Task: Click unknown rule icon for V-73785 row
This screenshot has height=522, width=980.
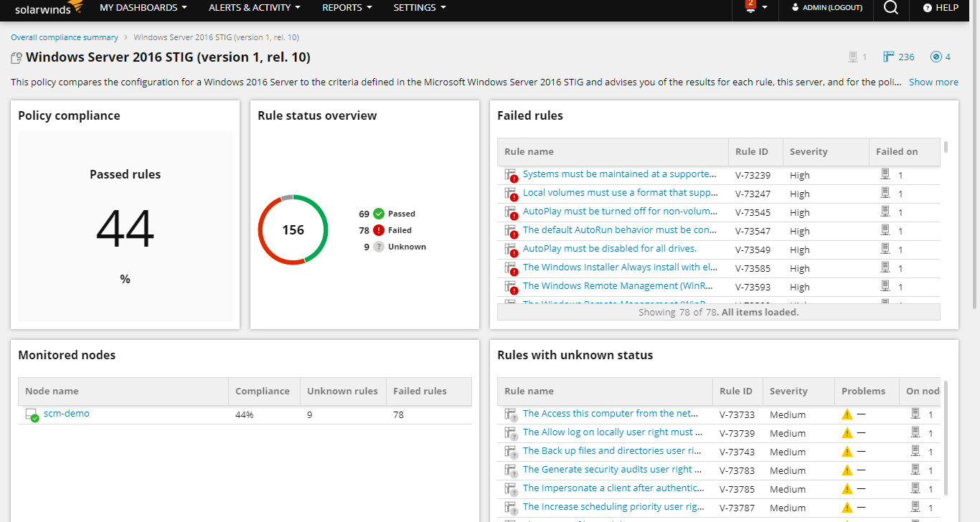Action: click(511, 489)
